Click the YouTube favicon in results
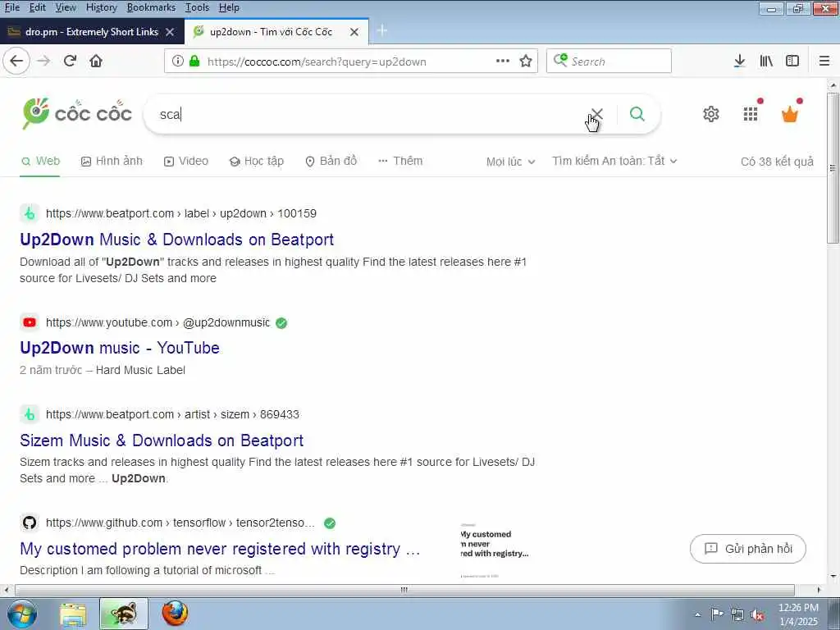This screenshot has width=840, height=630. [x=30, y=322]
